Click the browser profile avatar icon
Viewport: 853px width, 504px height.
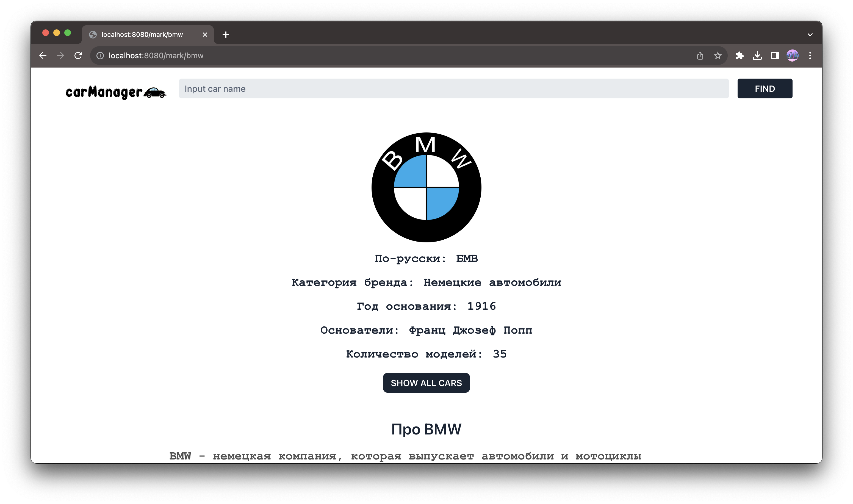pos(792,55)
